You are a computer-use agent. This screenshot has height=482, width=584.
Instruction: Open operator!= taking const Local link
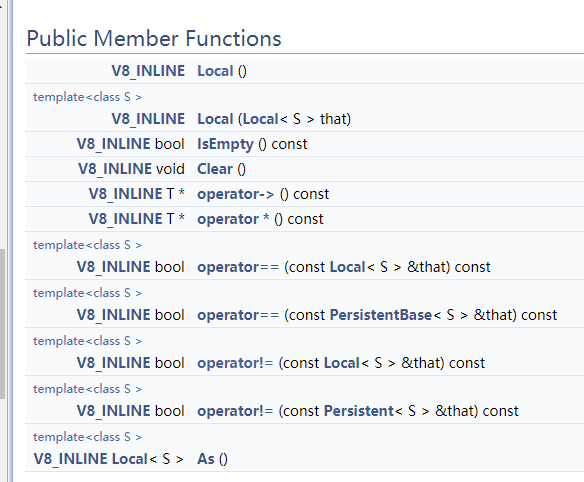[235, 363]
